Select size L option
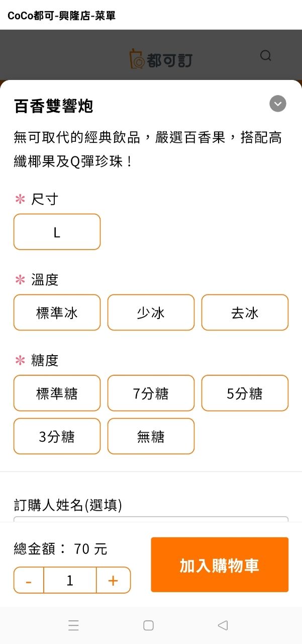This screenshot has height=644, width=302. pyautogui.click(x=57, y=232)
